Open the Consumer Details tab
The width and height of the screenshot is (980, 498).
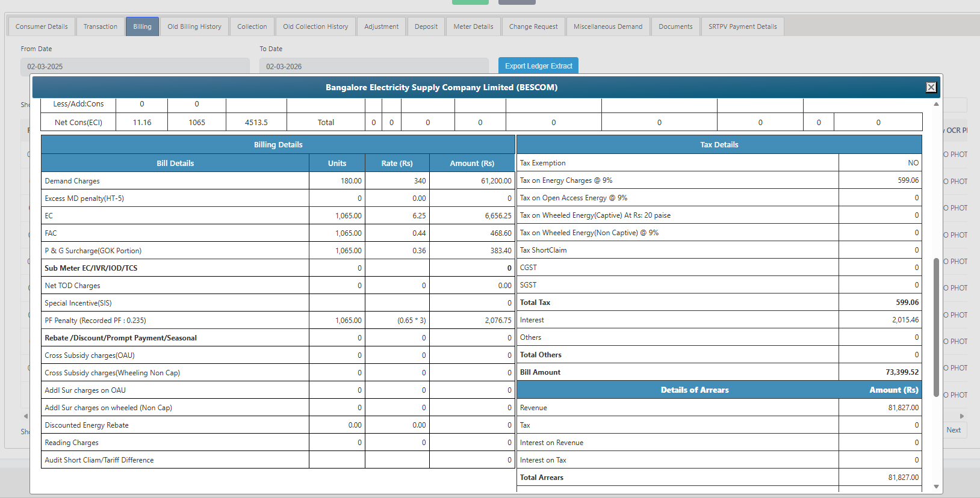click(x=42, y=26)
